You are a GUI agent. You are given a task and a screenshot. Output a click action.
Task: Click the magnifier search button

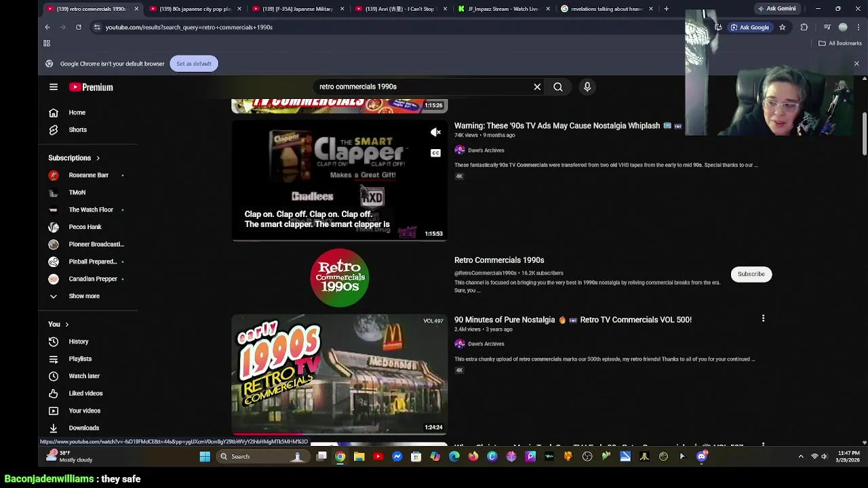coord(558,87)
